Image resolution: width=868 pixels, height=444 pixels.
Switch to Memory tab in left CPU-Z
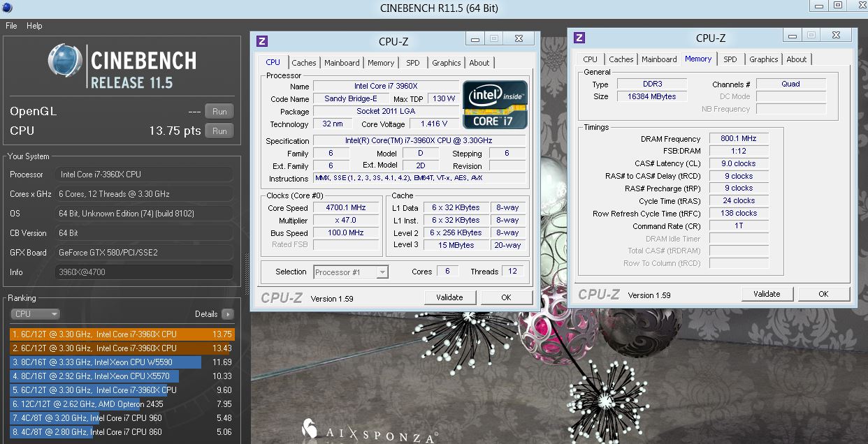coord(381,63)
